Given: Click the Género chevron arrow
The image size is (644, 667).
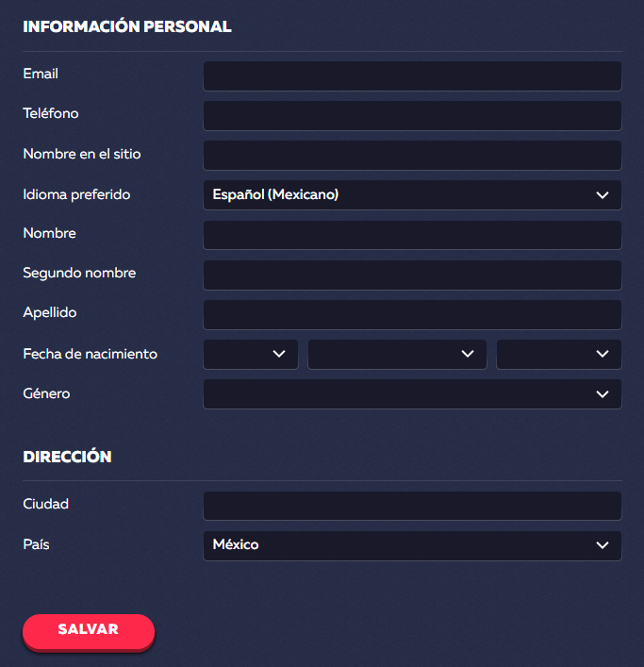Looking at the screenshot, I should [x=603, y=394].
